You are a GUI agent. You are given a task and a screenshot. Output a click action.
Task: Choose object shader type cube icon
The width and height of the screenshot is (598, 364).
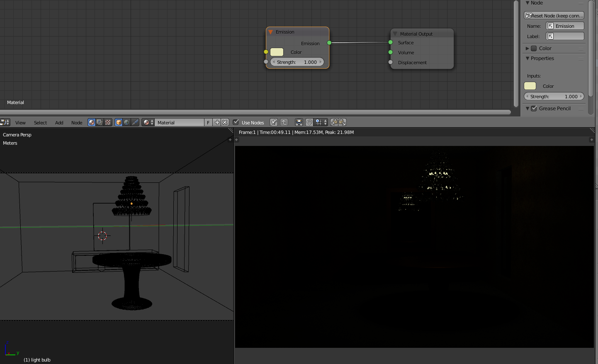[x=119, y=122]
